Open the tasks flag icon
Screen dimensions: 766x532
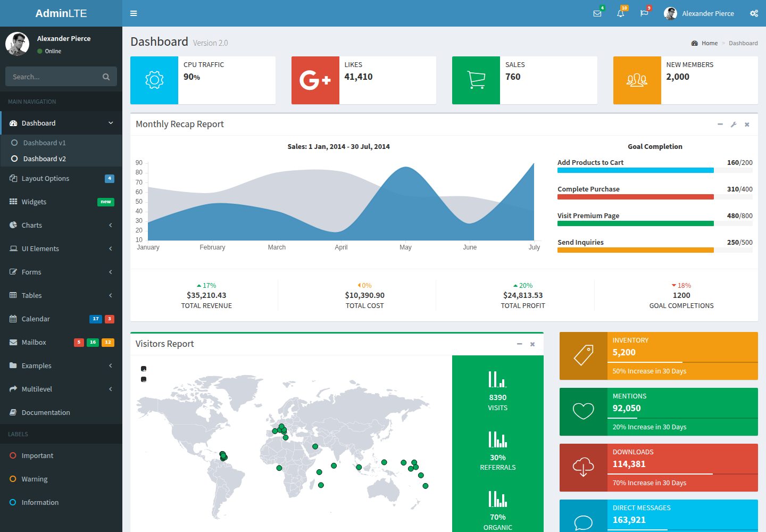point(644,13)
